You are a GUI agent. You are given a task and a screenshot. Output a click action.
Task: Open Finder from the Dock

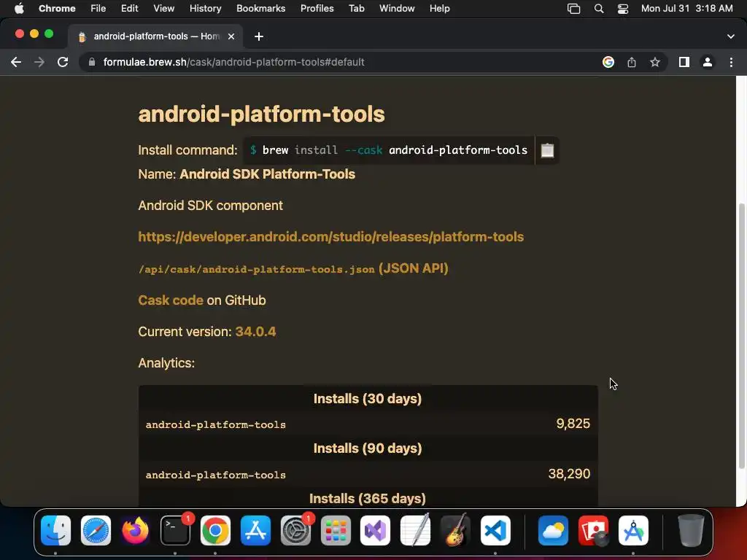pos(55,531)
